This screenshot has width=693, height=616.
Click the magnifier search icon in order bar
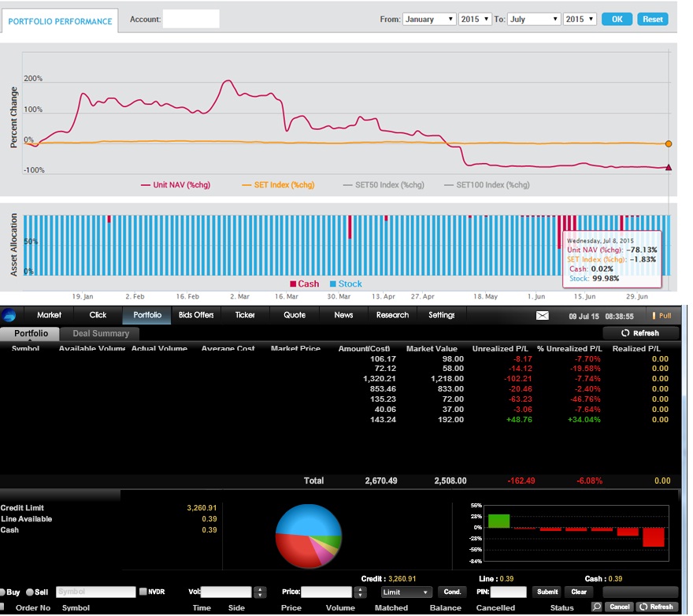coord(596,607)
